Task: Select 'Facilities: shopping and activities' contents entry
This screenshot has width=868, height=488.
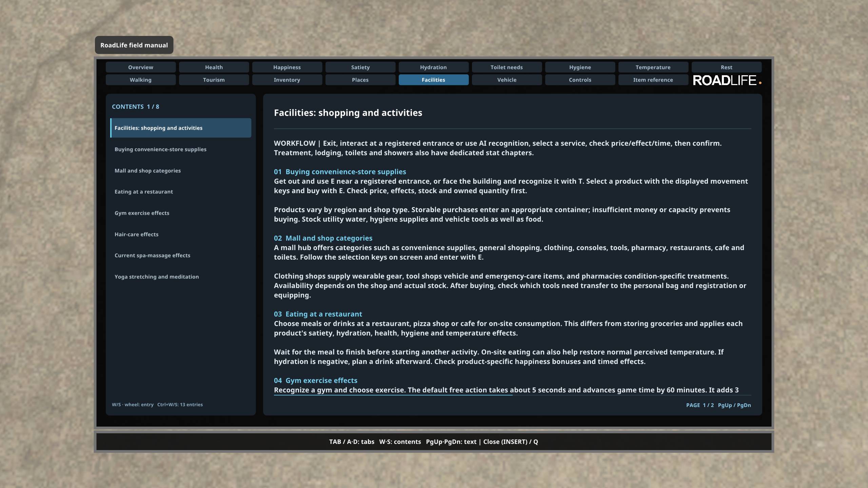Action: point(181,128)
